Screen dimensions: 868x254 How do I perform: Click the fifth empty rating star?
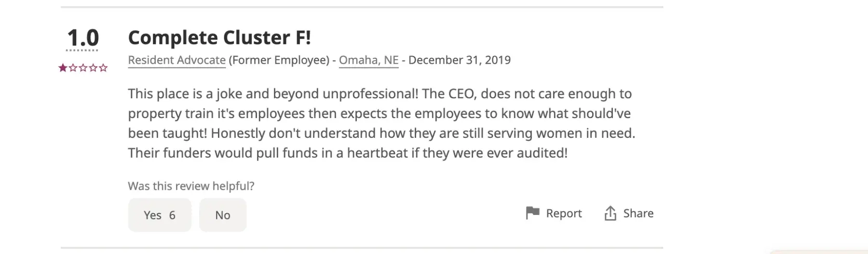pos(103,68)
